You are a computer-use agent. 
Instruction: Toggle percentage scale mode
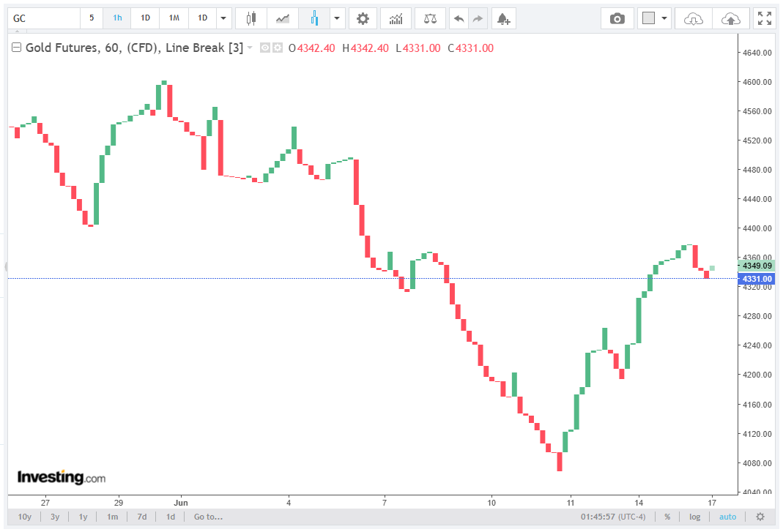coord(667,517)
